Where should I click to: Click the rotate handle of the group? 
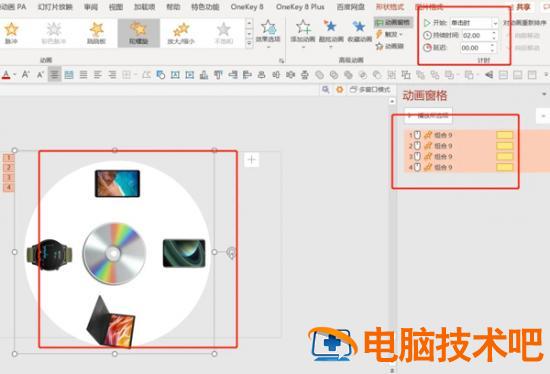[231, 252]
